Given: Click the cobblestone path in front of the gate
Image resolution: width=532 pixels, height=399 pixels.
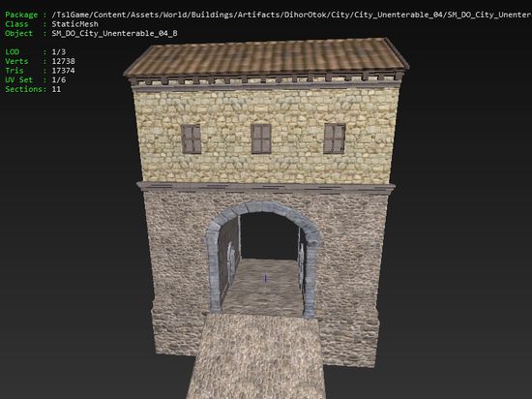Looking at the screenshot, I should pyautogui.click(x=257, y=356).
